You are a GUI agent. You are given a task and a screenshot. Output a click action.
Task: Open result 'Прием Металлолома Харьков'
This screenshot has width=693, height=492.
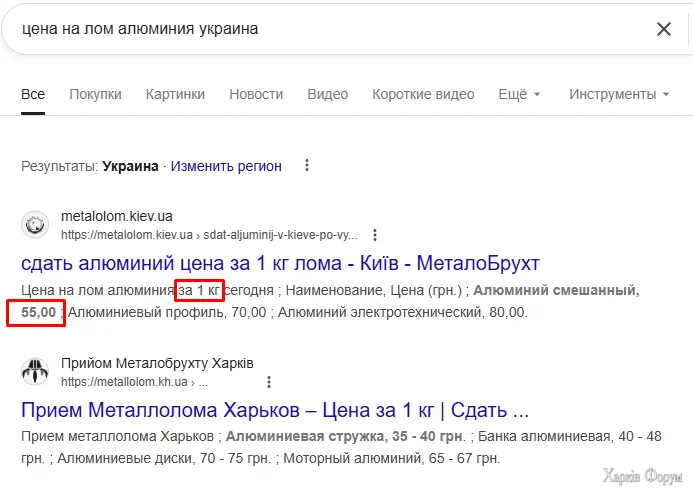point(274,410)
